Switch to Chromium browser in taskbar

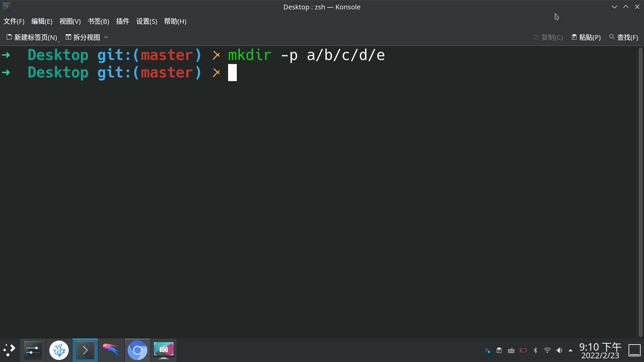[138, 350]
